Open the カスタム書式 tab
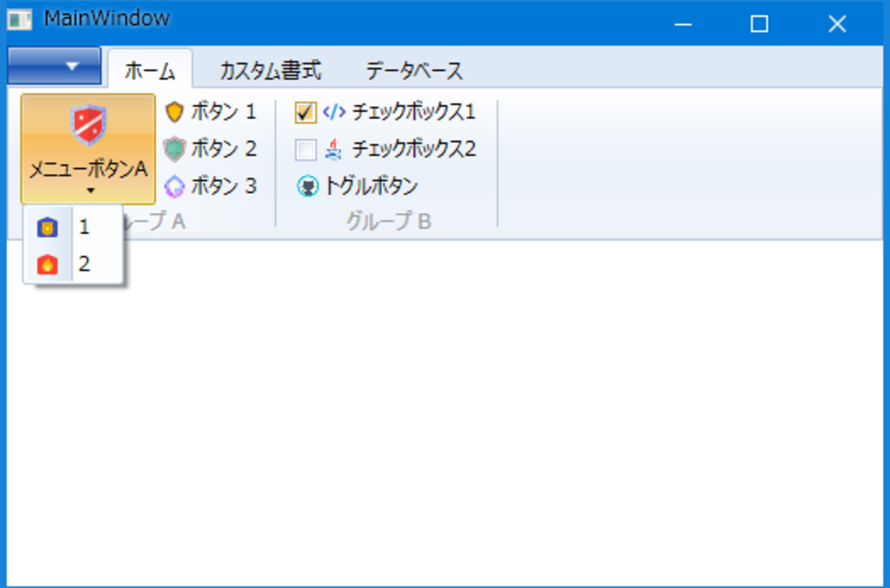890x588 pixels. [x=270, y=71]
